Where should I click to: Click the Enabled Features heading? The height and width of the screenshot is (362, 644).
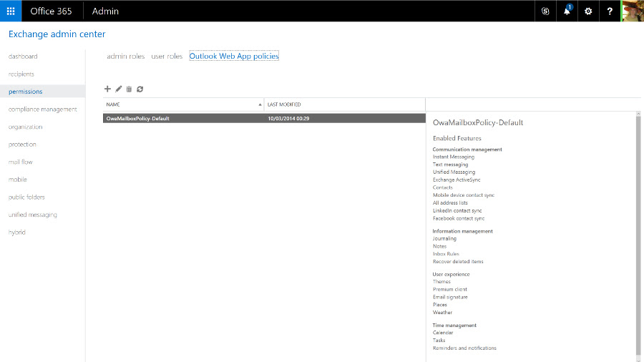coord(457,138)
